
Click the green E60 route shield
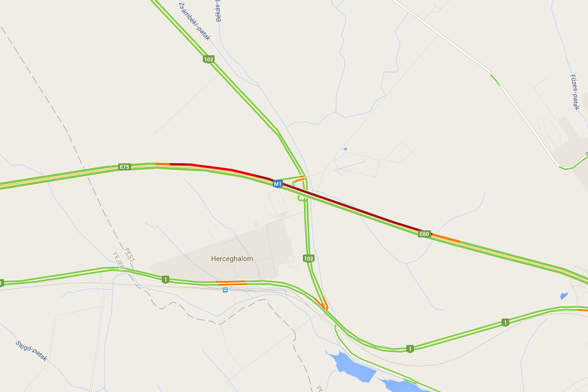[x=424, y=234]
